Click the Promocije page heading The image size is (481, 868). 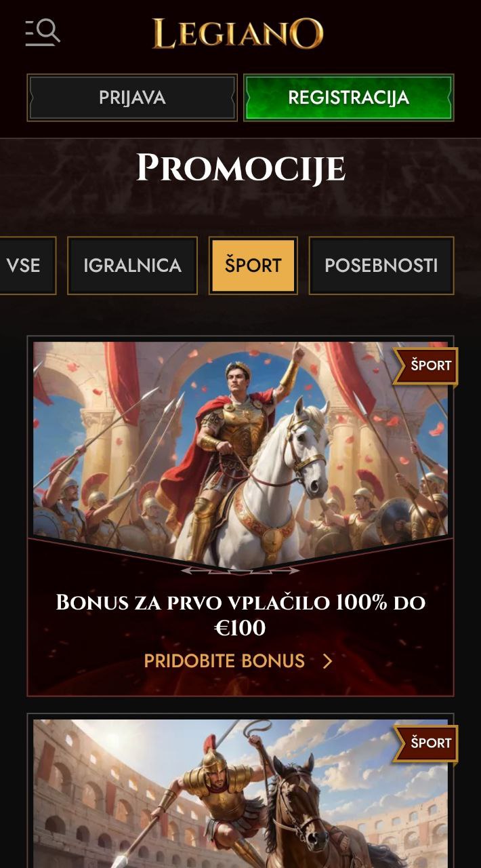(x=240, y=167)
